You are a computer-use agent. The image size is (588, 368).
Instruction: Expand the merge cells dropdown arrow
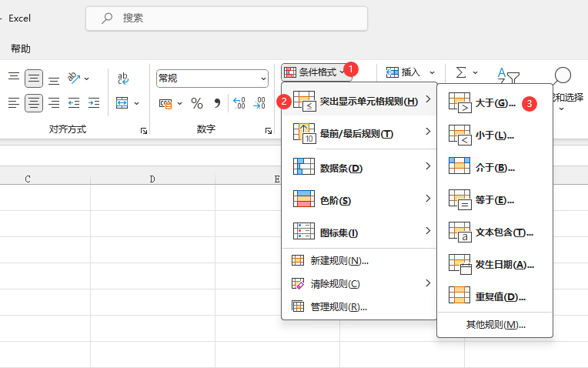pos(137,103)
